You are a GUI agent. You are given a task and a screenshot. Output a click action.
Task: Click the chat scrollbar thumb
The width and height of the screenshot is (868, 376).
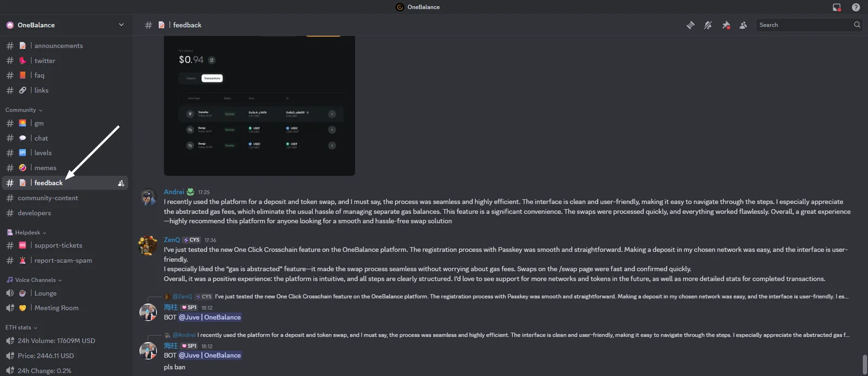(x=864, y=365)
